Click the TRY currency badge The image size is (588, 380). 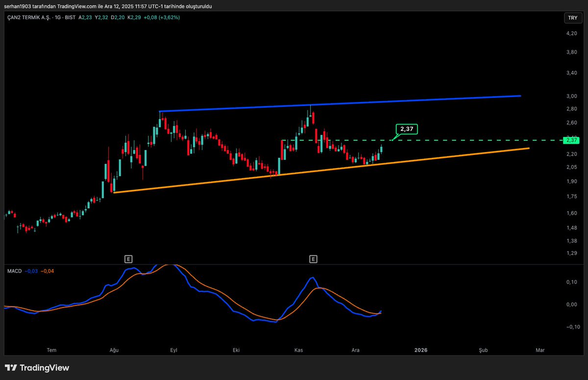pos(572,18)
